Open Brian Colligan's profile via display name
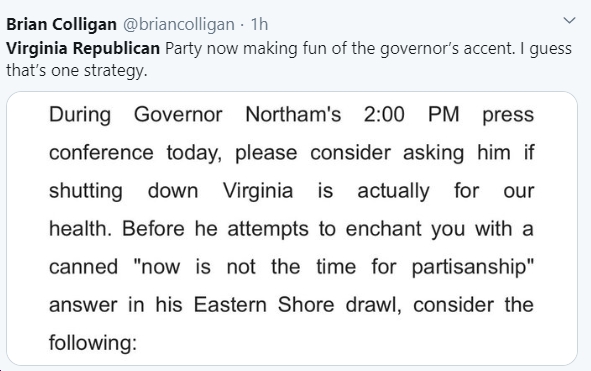Viewport: 591px width, 371px height. click(61, 25)
